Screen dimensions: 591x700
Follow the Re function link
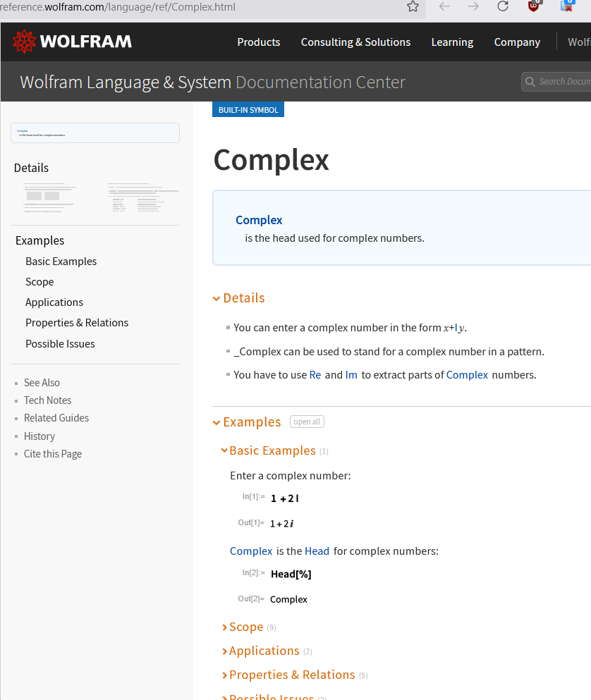click(315, 375)
